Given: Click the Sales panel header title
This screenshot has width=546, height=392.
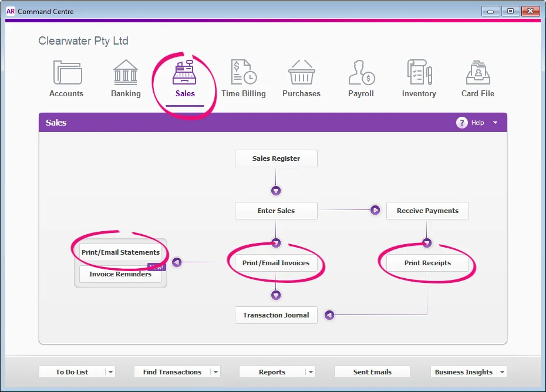Looking at the screenshot, I should click(56, 123).
